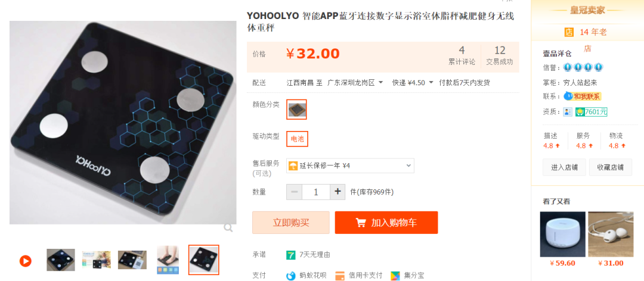Image resolution: width=644 pixels, height=281 pixels.
Task: Select the 电池 drive type option
Action: click(x=297, y=139)
